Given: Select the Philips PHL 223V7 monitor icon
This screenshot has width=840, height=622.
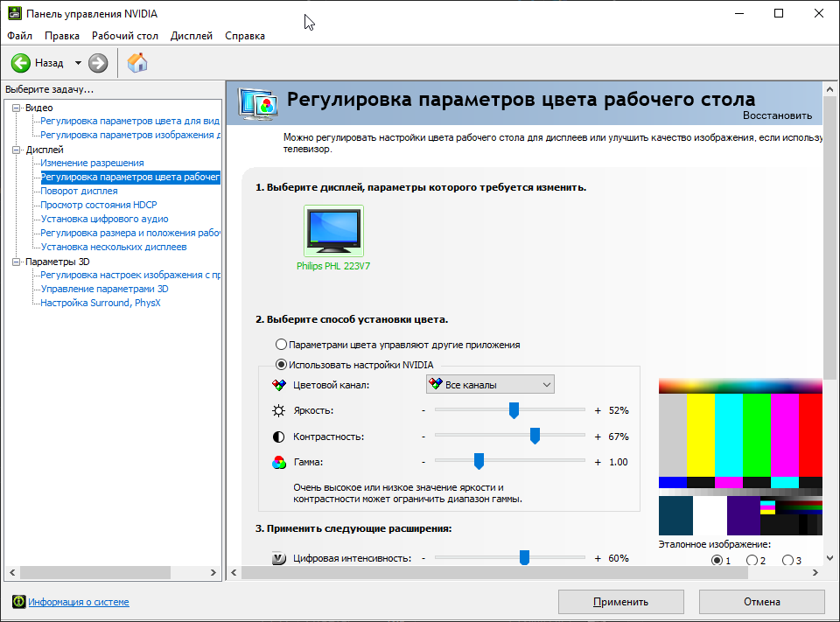Looking at the screenshot, I should click(333, 231).
